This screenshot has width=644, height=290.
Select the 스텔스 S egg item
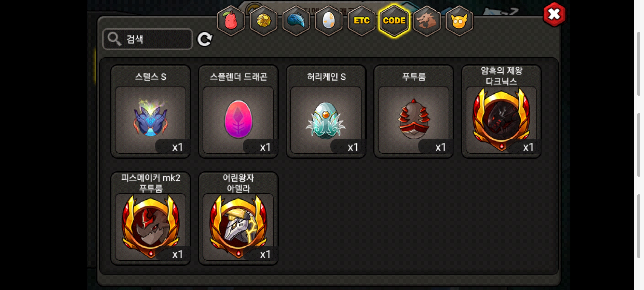tap(151, 111)
